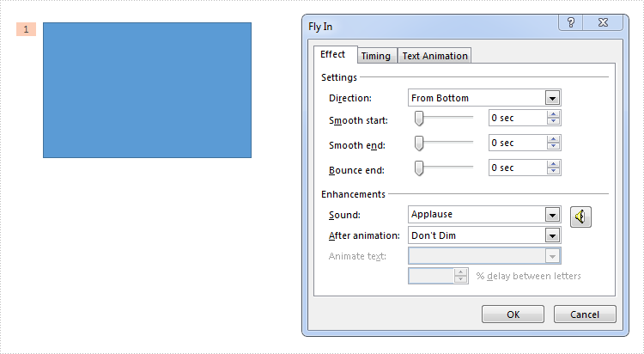Click the Smooth start slider handle
644x354 pixels.
click(419, 119)
